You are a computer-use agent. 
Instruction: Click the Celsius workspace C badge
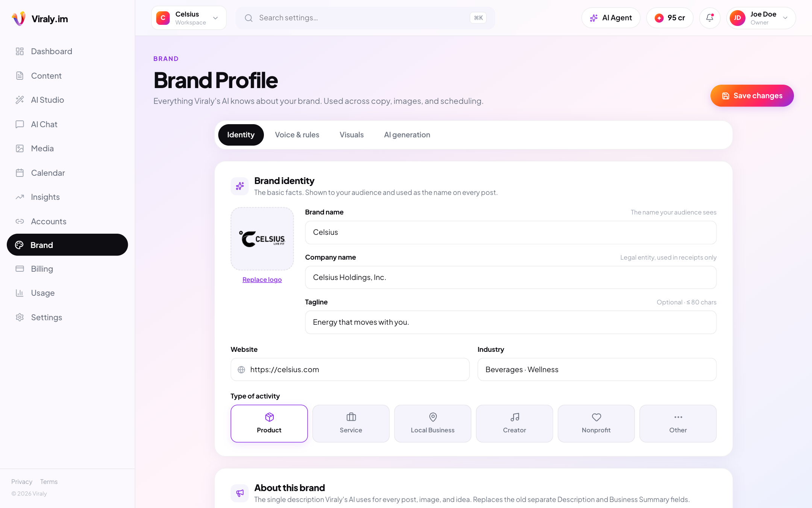point(163,18)
